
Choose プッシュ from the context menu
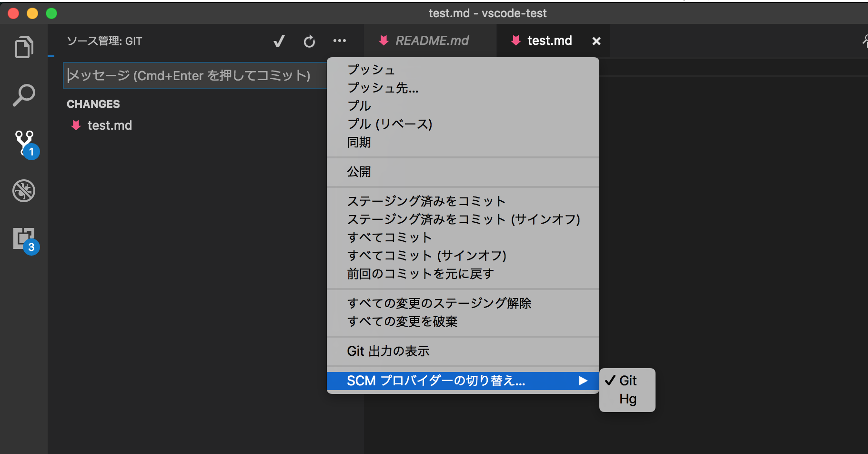371,70
